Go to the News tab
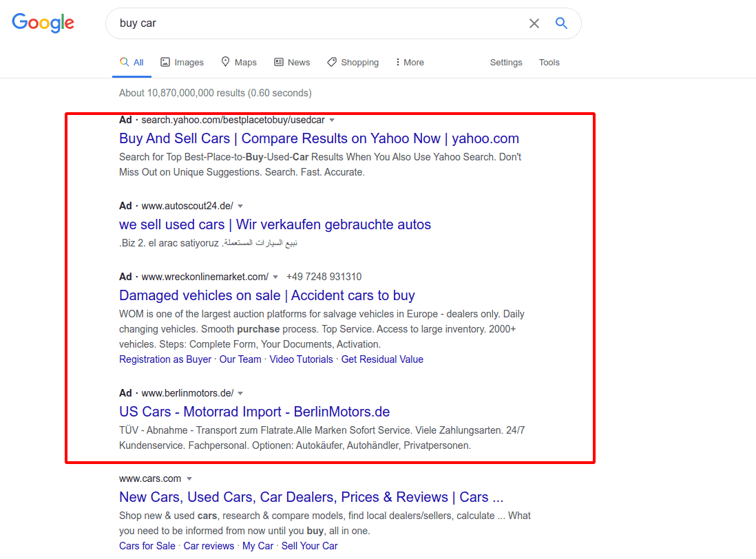Image resolution: width=756 pixels, height=559 pixels. [292, 62]
